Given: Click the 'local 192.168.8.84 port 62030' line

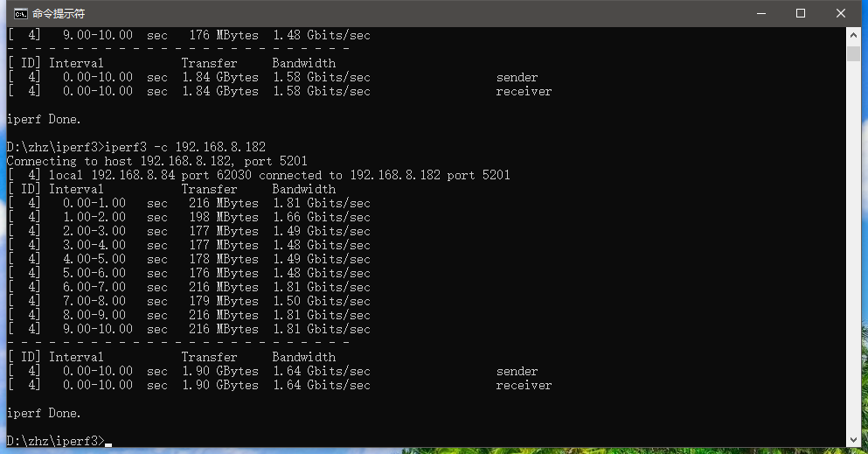Looking at the screenshot, I should click(259, 175).
